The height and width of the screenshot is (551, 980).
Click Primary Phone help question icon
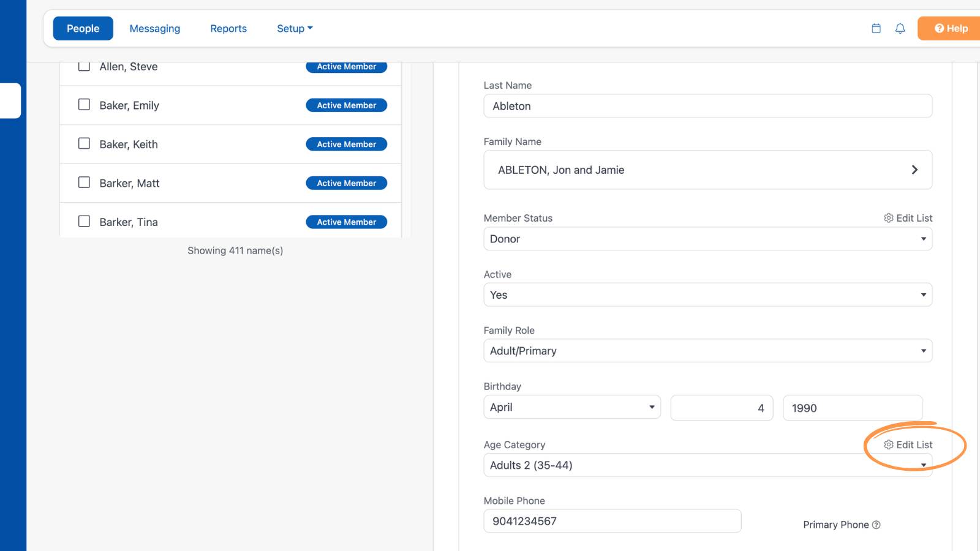click(x=876, y=525)
